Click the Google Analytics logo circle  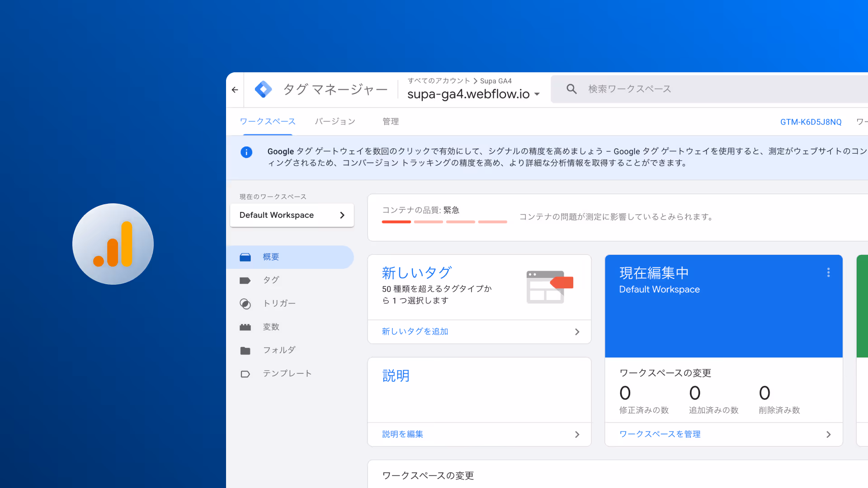113,244
